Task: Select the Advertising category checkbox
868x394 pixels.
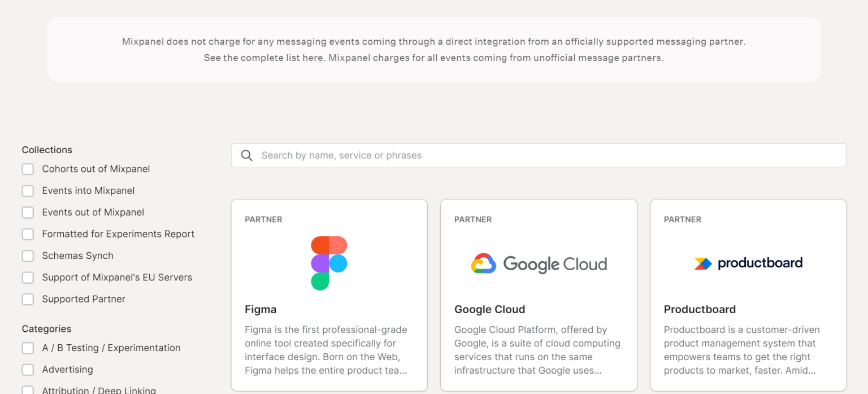Action: coord(28,370)
